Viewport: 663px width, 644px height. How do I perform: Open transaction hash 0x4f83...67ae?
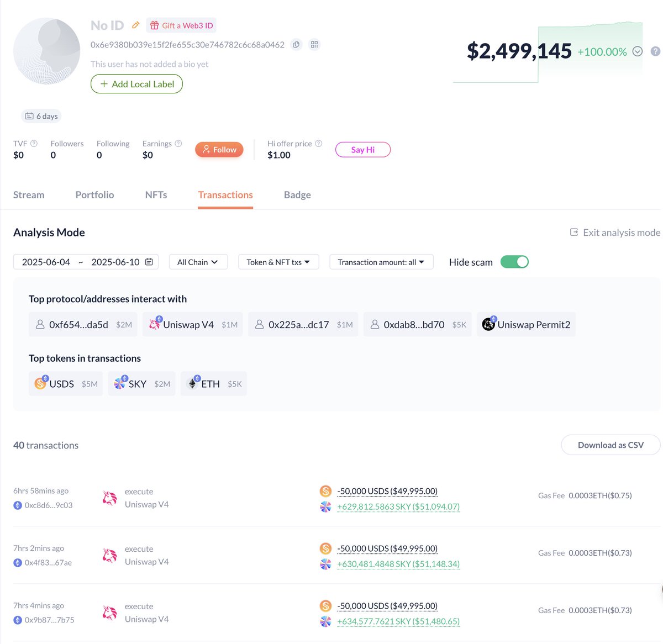click(x=48, y=563)
